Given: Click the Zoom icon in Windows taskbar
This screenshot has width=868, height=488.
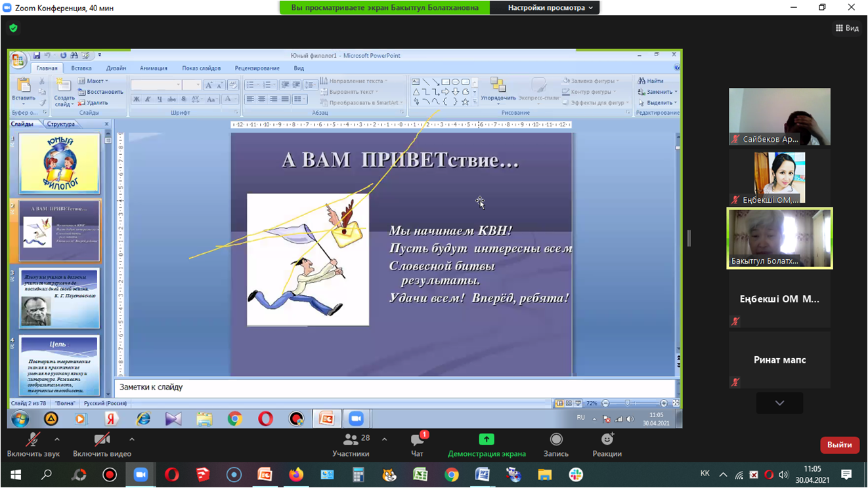Looking at the screenshot, I should [x=141, y=474].
